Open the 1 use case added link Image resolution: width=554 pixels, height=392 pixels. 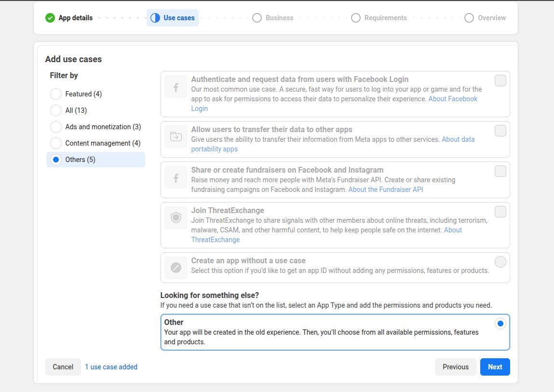(111, 367)
